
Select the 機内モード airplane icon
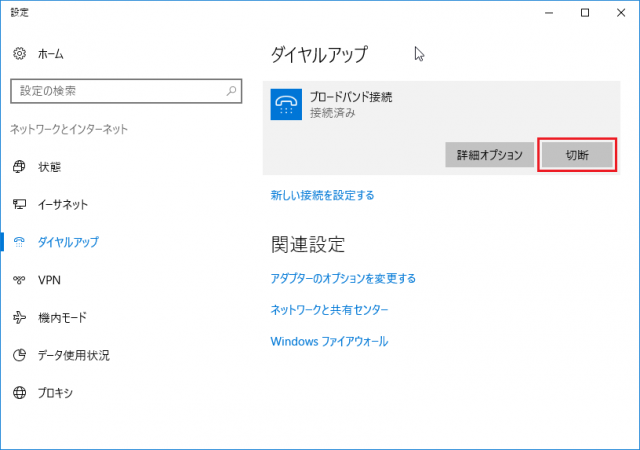tap(19, 318)
